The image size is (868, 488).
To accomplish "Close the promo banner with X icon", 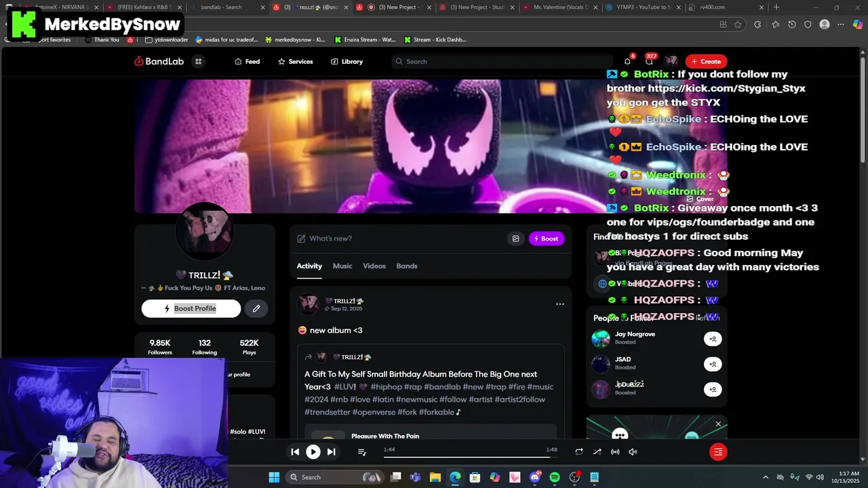I will [718, 424].
